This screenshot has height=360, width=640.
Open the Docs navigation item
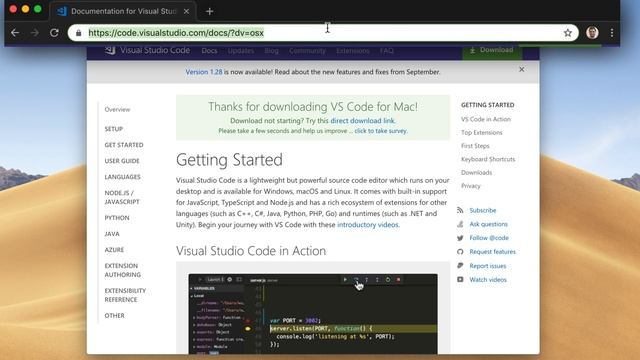[x=209, y=51]
